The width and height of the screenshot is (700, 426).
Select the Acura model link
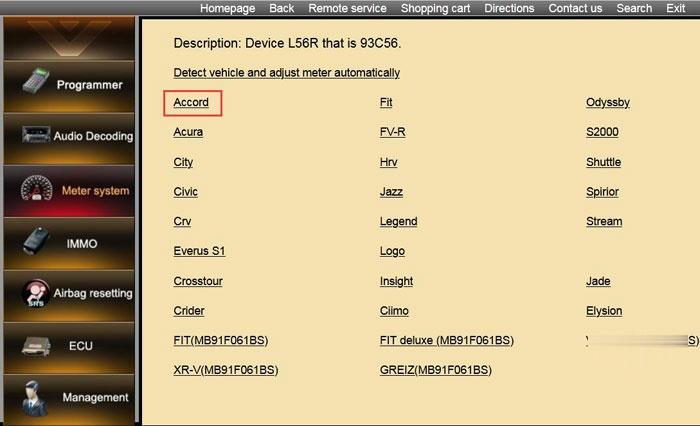188,132
